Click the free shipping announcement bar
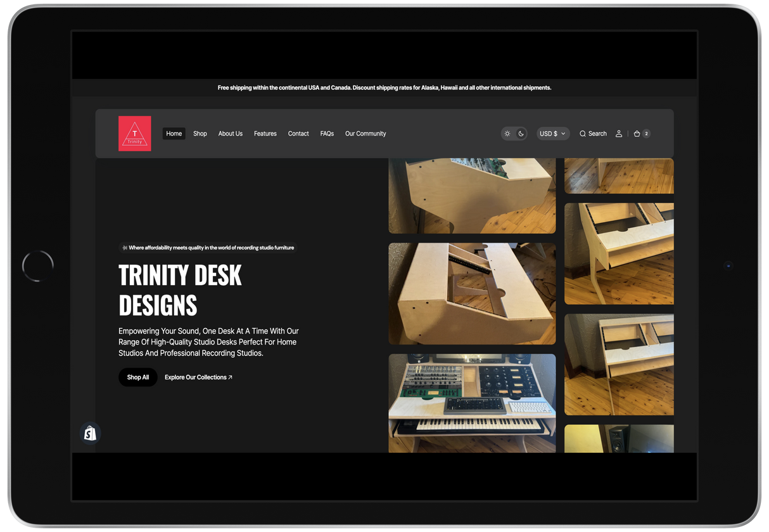The image size is (769, 532). click(385, 88)
